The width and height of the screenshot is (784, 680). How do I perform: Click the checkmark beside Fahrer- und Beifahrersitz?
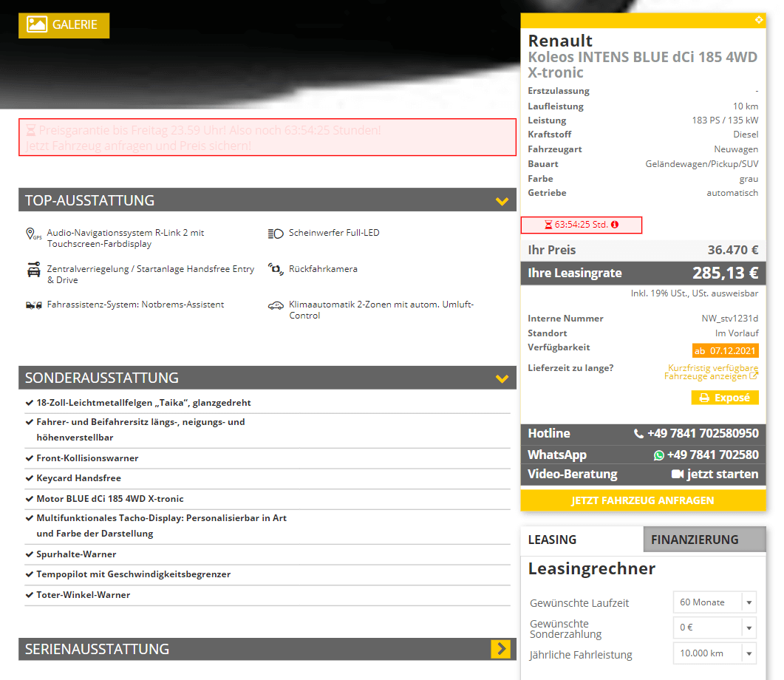pos(30,423)
